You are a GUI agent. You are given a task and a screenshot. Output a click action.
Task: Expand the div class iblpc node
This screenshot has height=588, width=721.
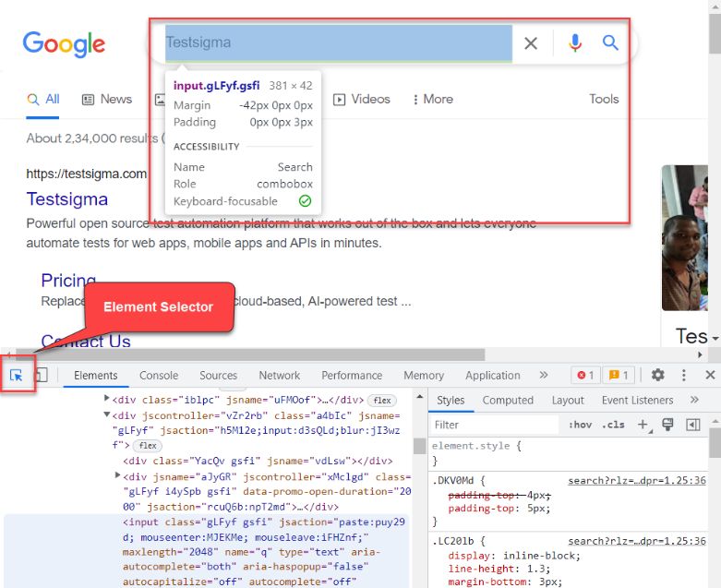pos(107,398)
